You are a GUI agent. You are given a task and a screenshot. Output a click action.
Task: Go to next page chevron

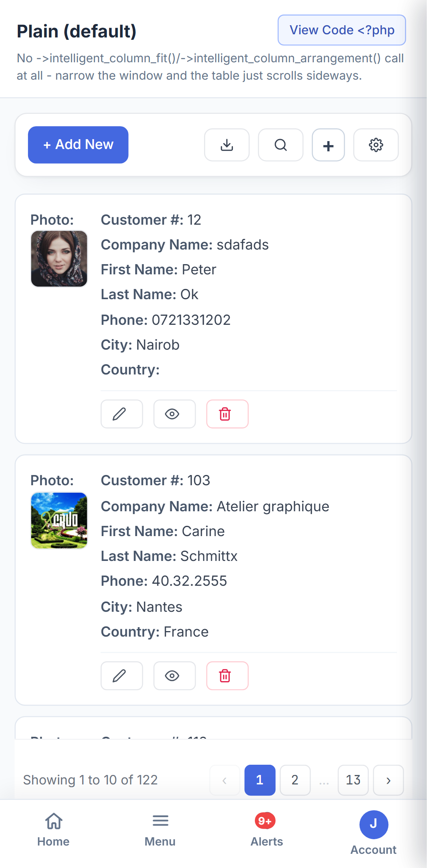pyautogui.click(x=388, y=780)
